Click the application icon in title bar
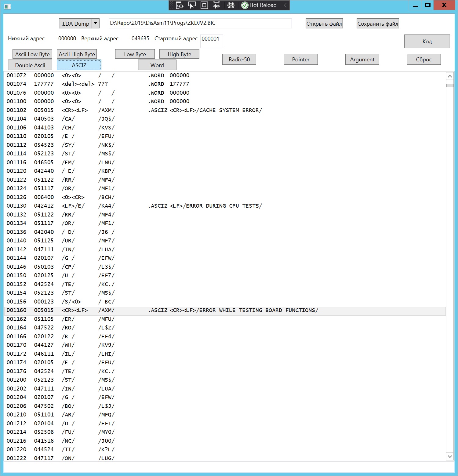The height and width of the screenshot is (476, 458). click(x=8, y=6)
